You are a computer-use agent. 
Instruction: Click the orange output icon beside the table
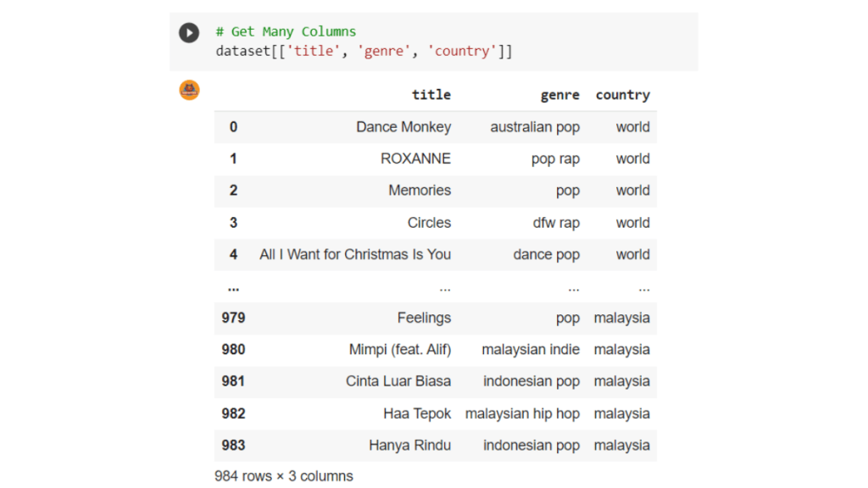(x=189, y=90)
